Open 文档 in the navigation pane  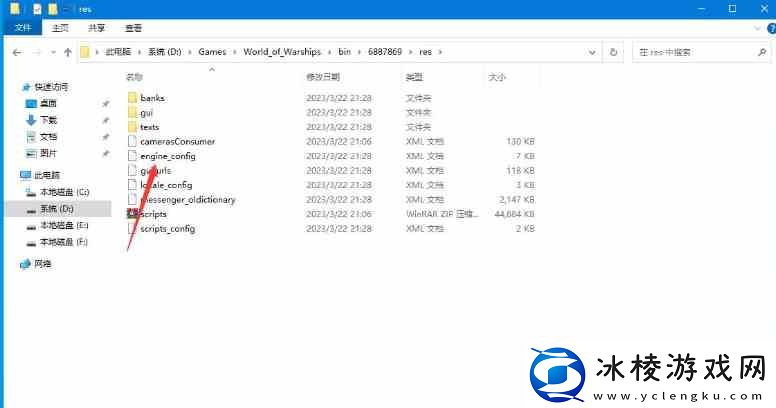[48, 137]
